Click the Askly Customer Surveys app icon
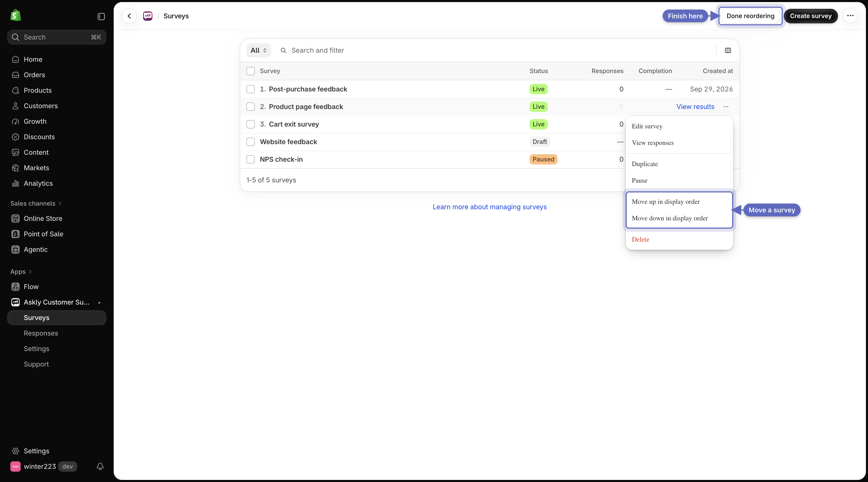The width and height of the screenshot is (868, 482). [x=16, y=302]
